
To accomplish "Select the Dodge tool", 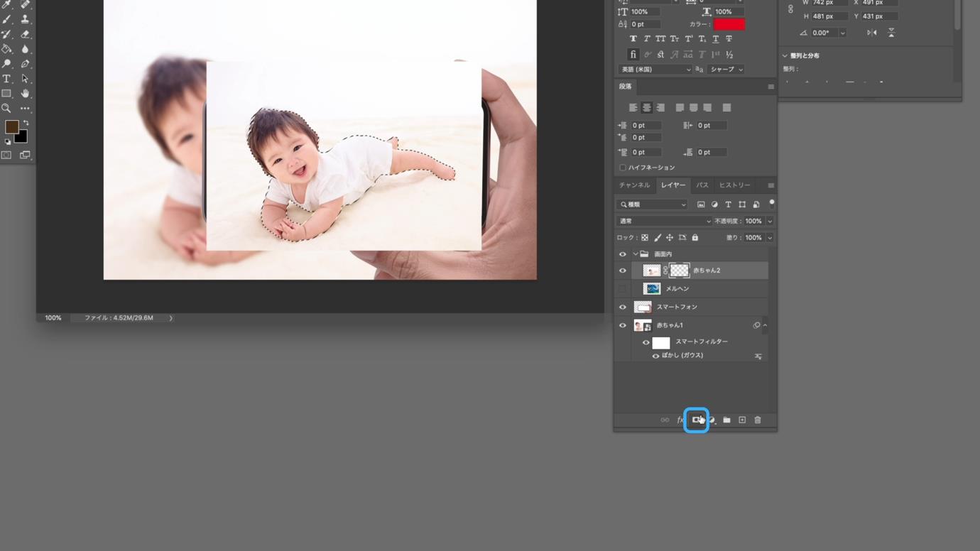I will click(x=6, y=64).
